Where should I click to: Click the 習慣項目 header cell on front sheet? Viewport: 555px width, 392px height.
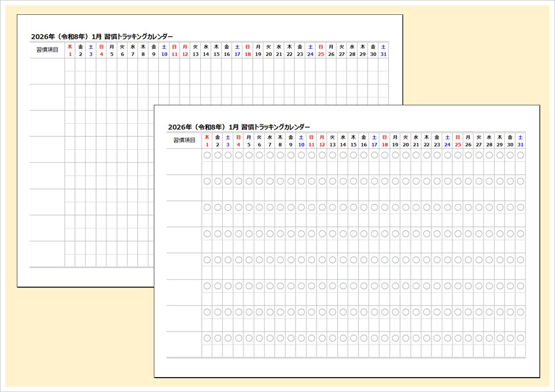185,141
